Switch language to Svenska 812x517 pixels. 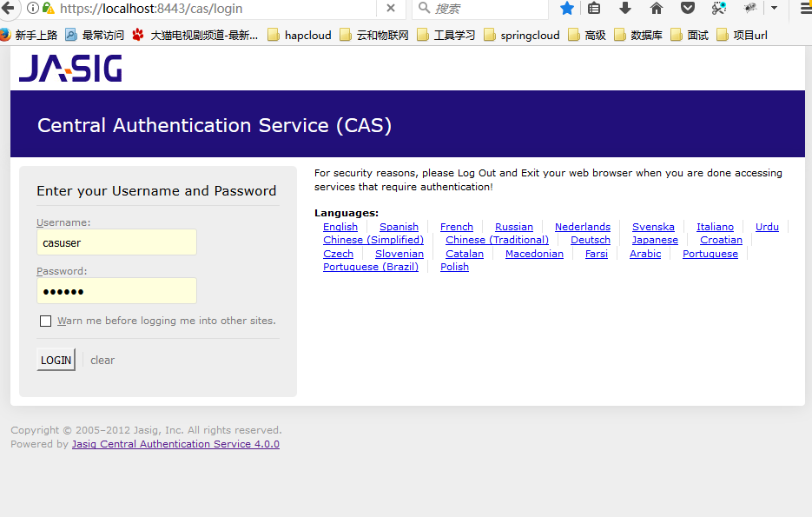pyautogui.click(x=653, y=227)
